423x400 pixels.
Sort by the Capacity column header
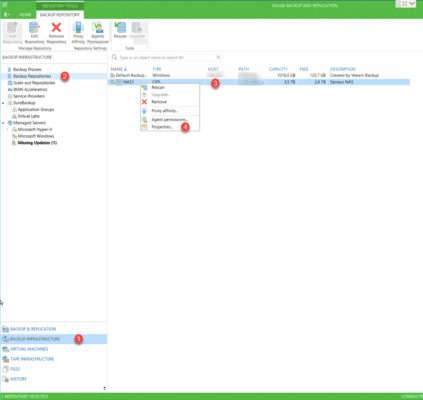point(278,69)
